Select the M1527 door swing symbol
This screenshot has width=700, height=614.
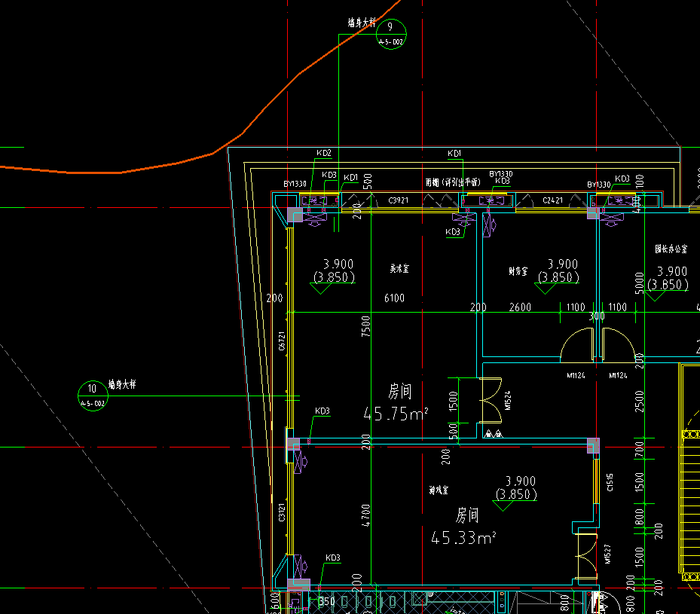pyautogui.click(x=586, y=556)
